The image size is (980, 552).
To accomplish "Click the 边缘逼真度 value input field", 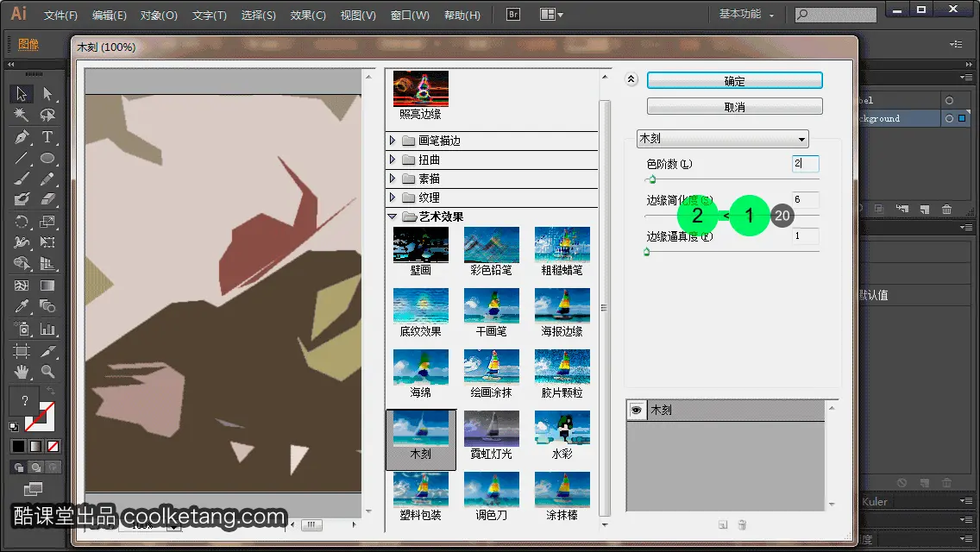I will click(805, 235).
